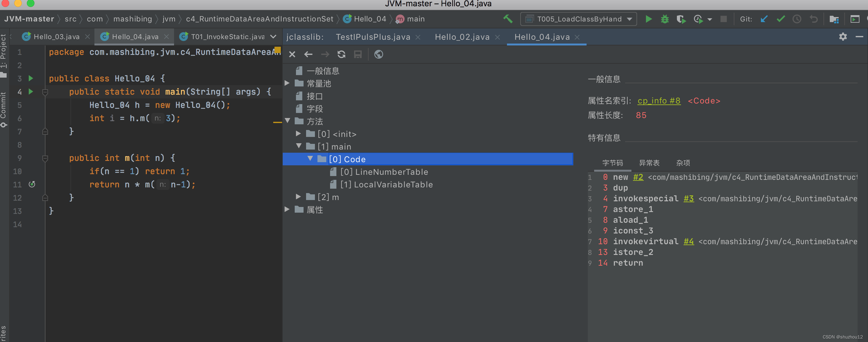
Task: Expand the 常量池 tree node
Action: 287,83
